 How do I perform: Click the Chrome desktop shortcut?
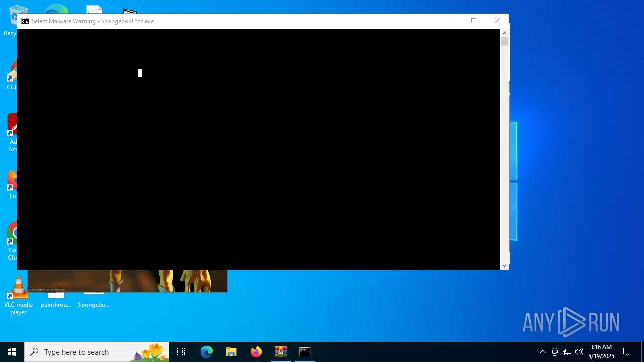click(x=11, y=241)
